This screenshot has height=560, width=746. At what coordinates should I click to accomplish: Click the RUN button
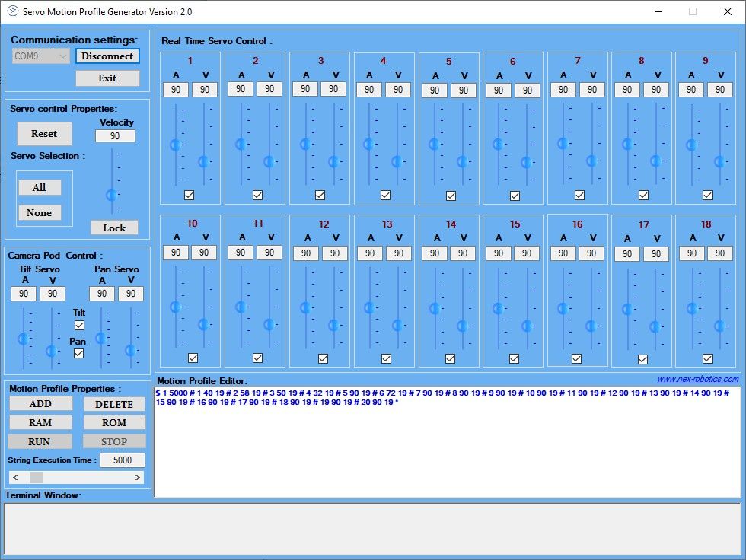click(x=40, y=441)
